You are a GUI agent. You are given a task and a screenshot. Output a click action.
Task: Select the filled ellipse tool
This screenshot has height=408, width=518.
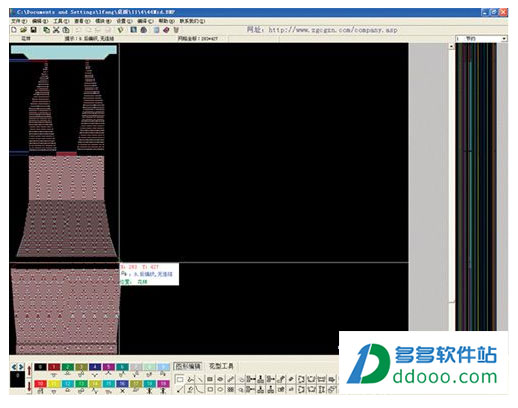tap(220, 379)
